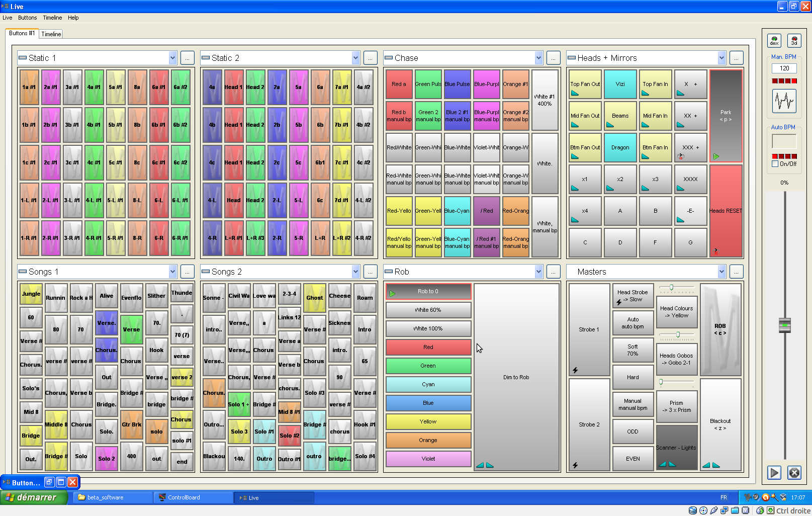
Task: Open the Timeline menu
Action: coord(52,18)
